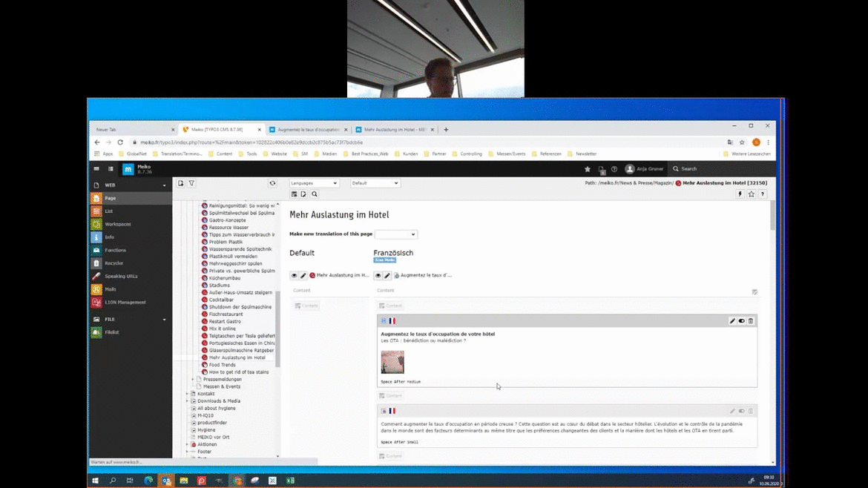This screenshot has height=488, width=868.
Task: Select Food Trends in the page tree
Action: coord(222,365)
